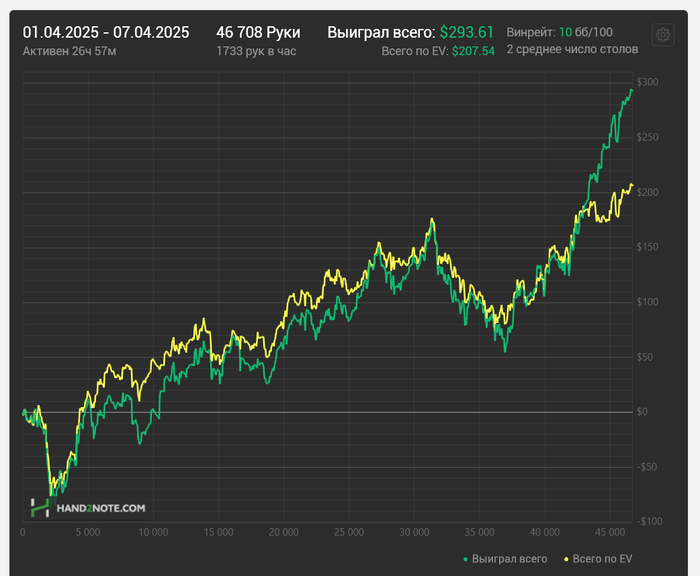Viewport: 700px width, 576px height.
Task: Click the 'Активен 26ч 57м' activity text
Action: (69, 51)
